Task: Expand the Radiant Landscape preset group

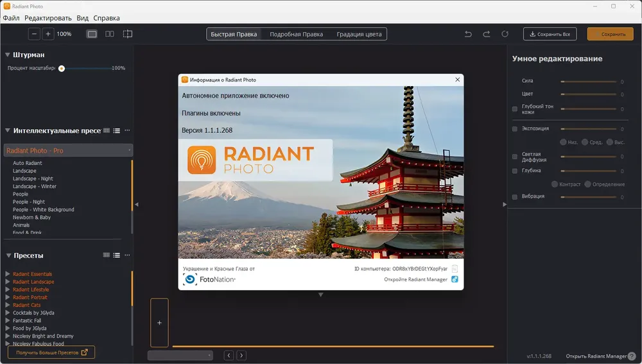Action: [8, 282]
